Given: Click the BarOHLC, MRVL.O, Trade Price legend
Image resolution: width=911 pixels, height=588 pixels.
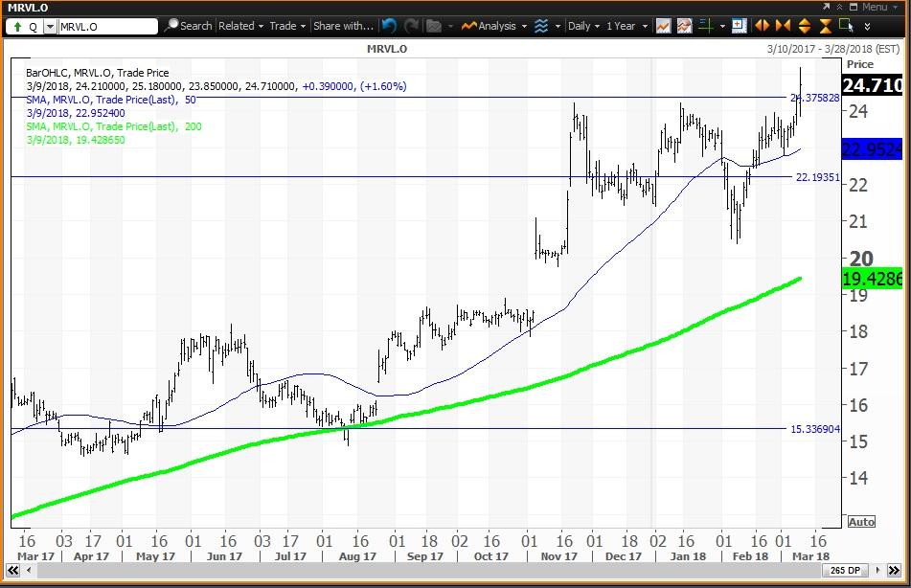Looking at the screenshot, I should pyautogui.click(x=98, y=73).
